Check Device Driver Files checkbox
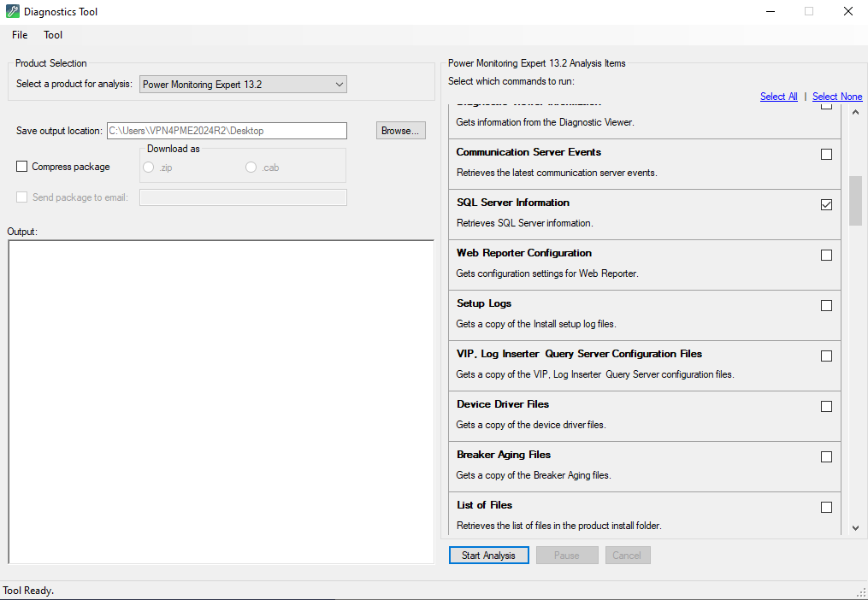 coord(826,406)
